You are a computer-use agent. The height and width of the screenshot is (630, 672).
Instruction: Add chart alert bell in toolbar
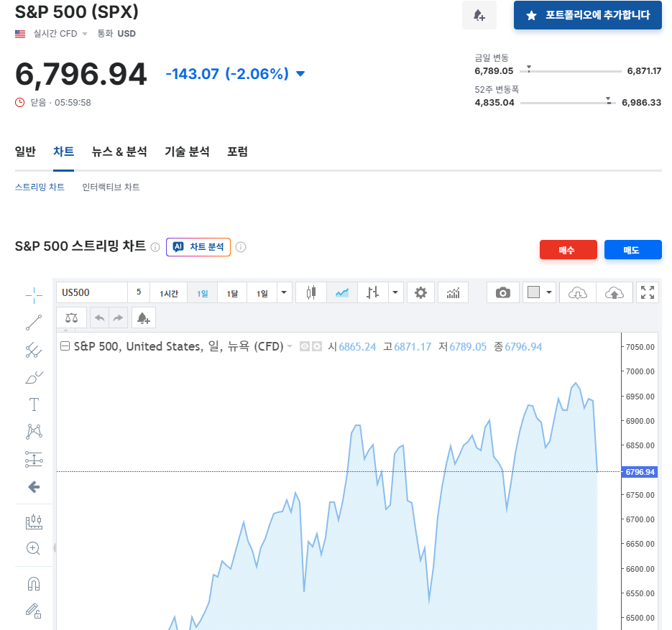pyautogui.click(x=144, y=318)
